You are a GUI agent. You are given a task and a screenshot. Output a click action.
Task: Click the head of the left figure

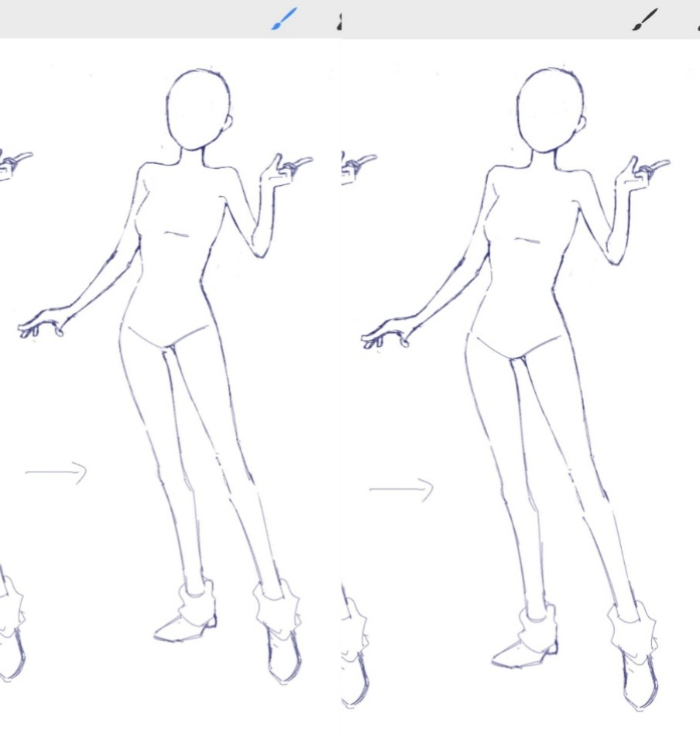pyautogui.click(x=198, y=108)
